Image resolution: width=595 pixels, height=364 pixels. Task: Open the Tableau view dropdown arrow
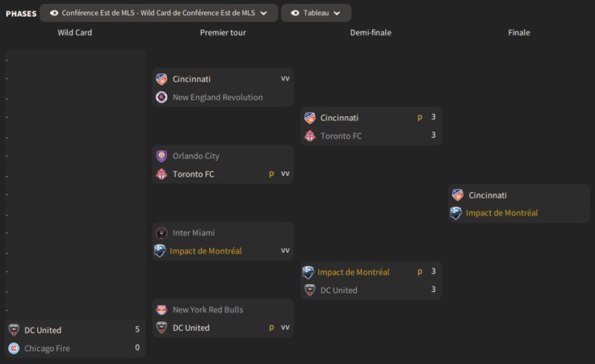tap(337, 13)
